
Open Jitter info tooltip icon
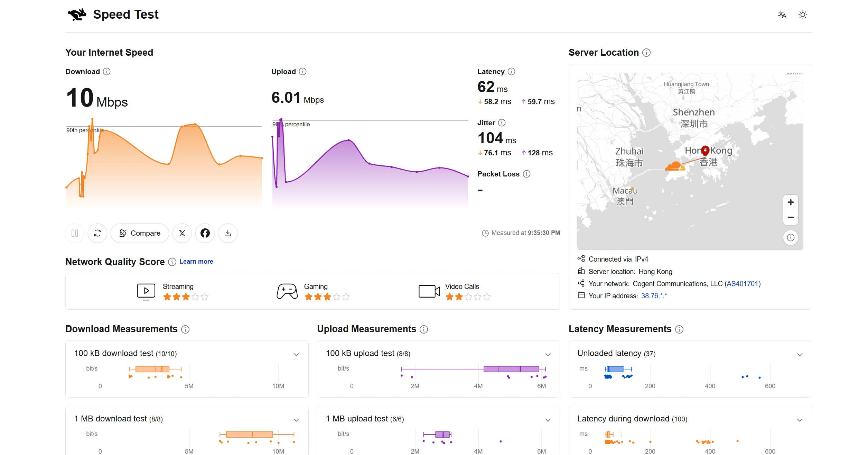pyautogui.click(x=502, y=123)
